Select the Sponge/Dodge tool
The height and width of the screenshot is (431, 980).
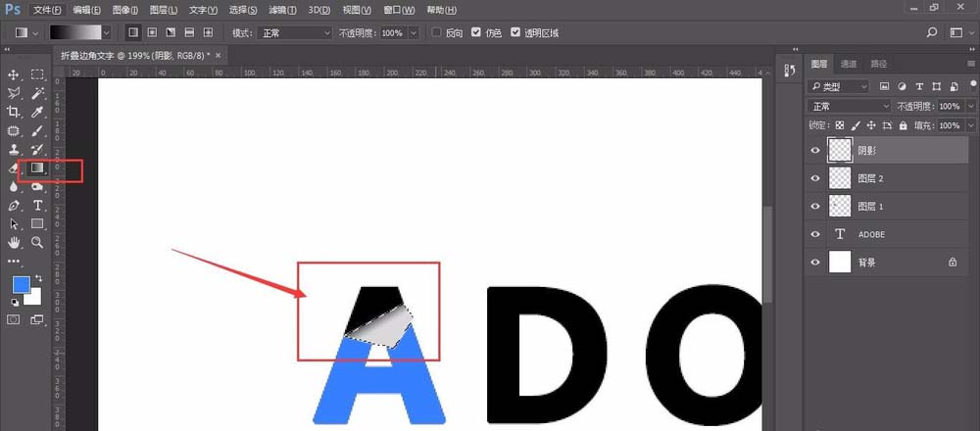37,186
